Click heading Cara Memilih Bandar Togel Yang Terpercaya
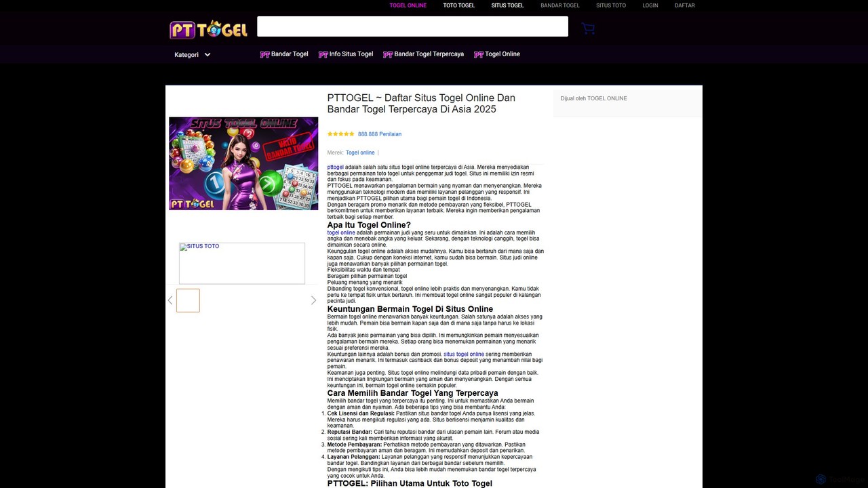868x488 pixels. [x=413, y=393]
